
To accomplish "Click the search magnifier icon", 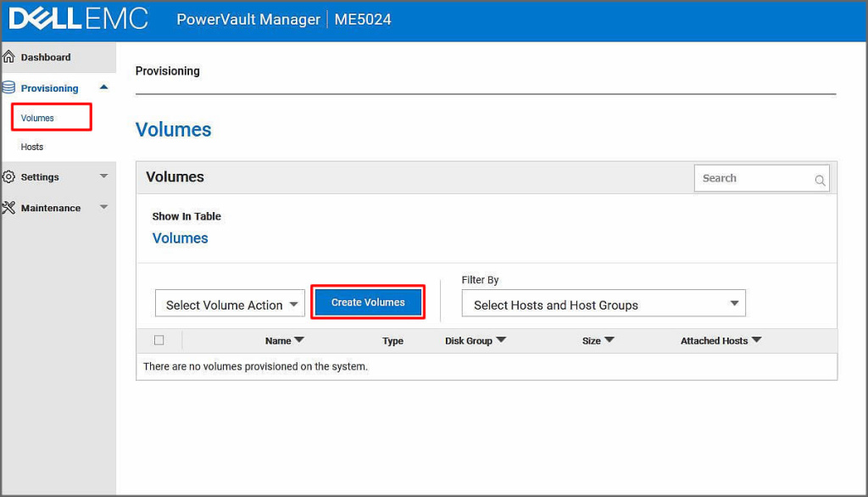I will click(820, 180).
